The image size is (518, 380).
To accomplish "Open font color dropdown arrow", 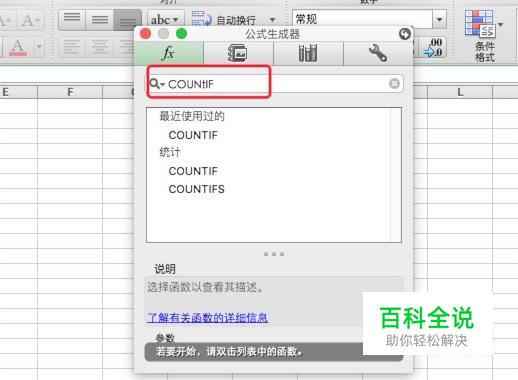I will (x=39, y=47).
